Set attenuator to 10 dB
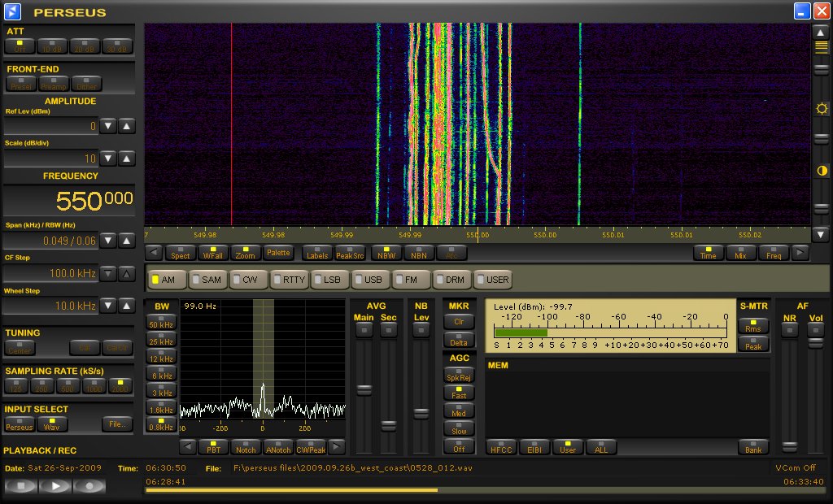Screen dimensions: 833x504 pyautogui.click(x=52, y=46)
